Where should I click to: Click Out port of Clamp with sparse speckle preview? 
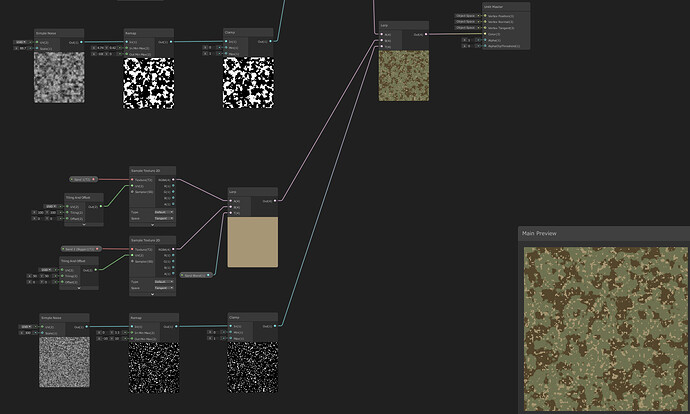(x=275, y=326)
